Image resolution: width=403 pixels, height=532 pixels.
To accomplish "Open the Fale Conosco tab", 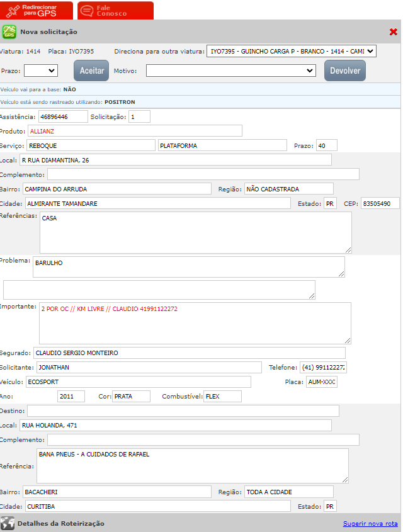I will (115, 10).
